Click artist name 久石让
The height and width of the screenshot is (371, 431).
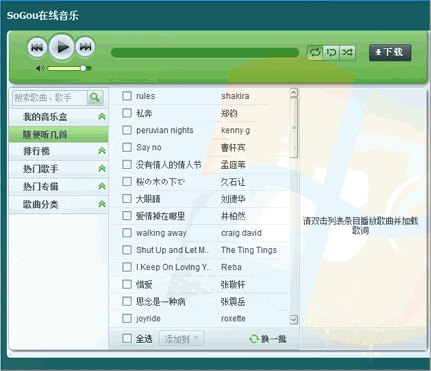tap(233, 182)
